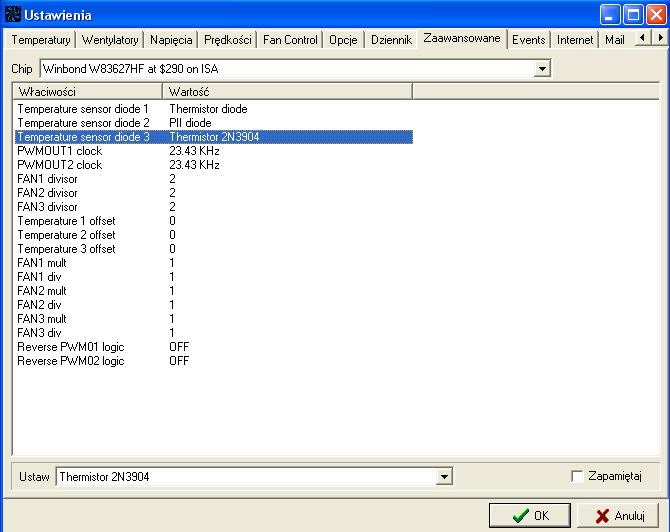
Task: Minimize the Ustawienia window
Action: [610, 15]
